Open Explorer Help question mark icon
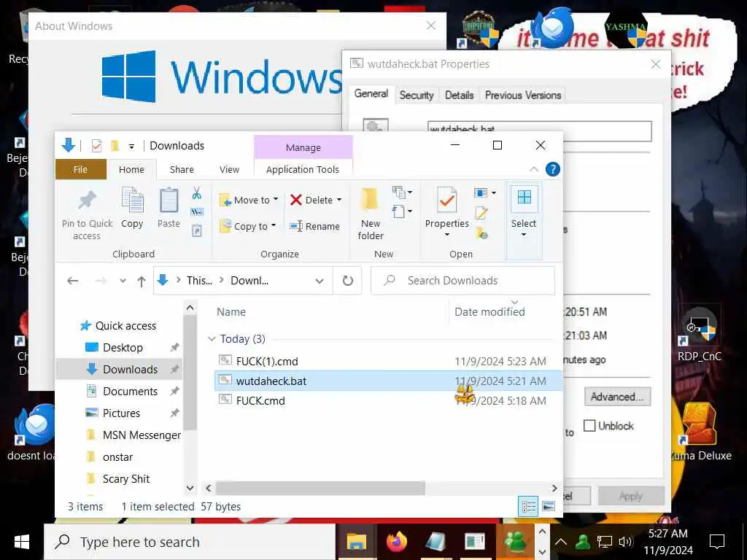Image resolution: width=747 pixels, height=560 pixels. point(553,169)
